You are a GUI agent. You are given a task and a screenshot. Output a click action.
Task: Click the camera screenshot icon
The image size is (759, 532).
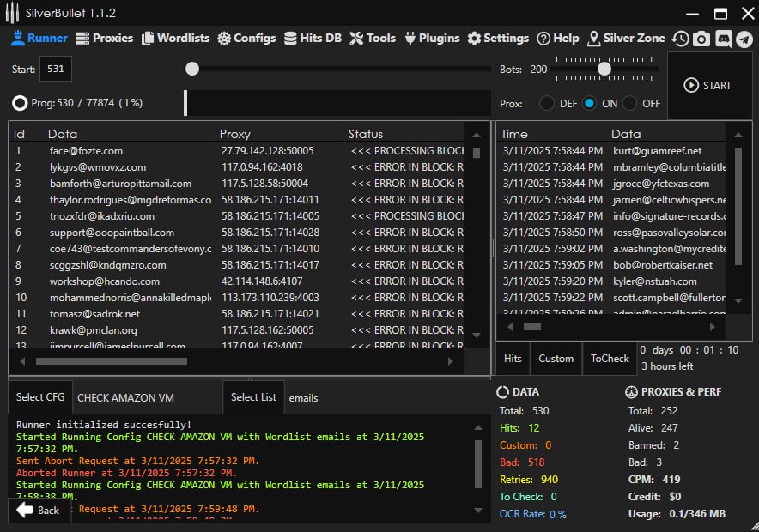coord(701,39)
